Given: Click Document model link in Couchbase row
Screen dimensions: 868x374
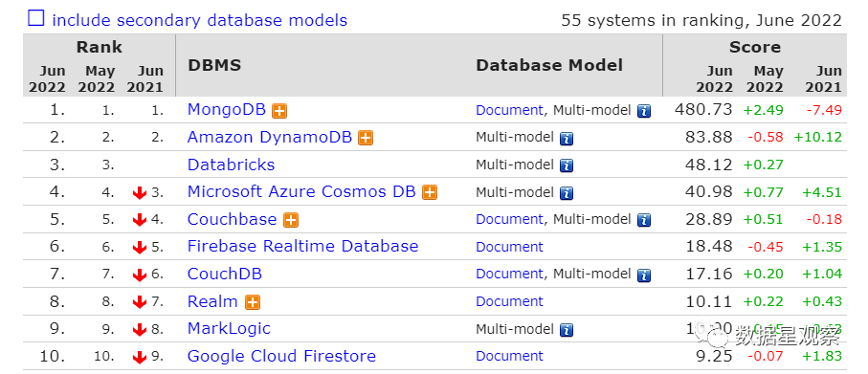Looking at the screenshot, I should tap(509, 219).
